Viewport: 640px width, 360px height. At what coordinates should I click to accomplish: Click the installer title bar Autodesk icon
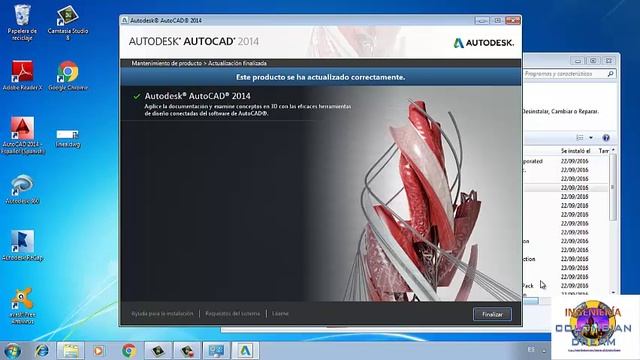pos(125,20)
